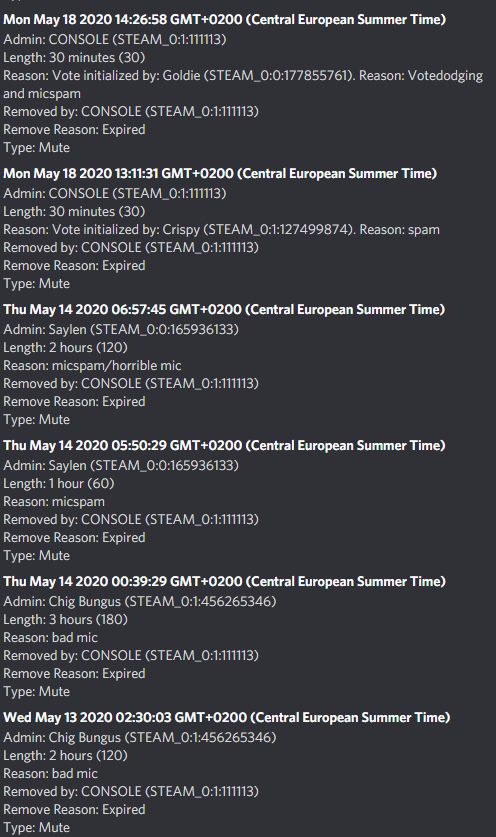Click the Thu May 14 2020 05:50:29 timestamp header
Screen dimensions: 496x837
click(224, 446)
